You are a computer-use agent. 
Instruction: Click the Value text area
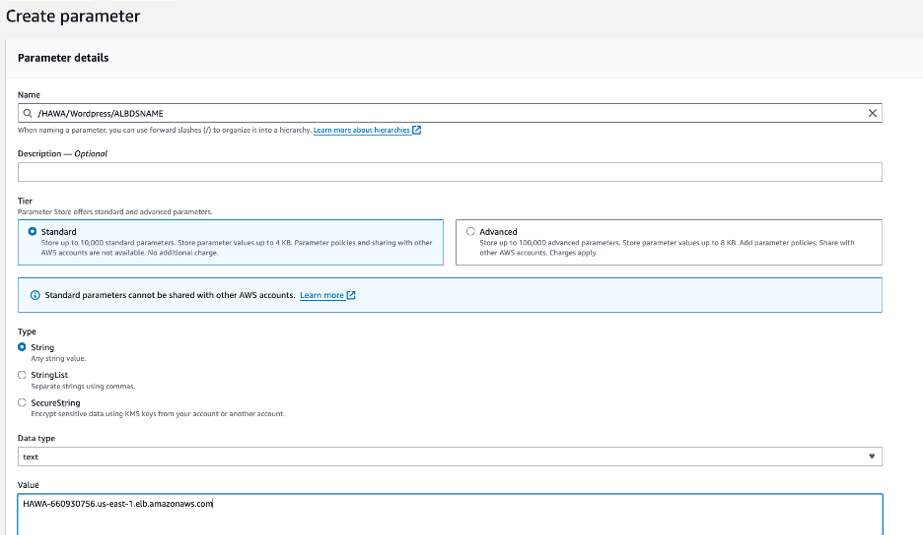click(450, 513)
